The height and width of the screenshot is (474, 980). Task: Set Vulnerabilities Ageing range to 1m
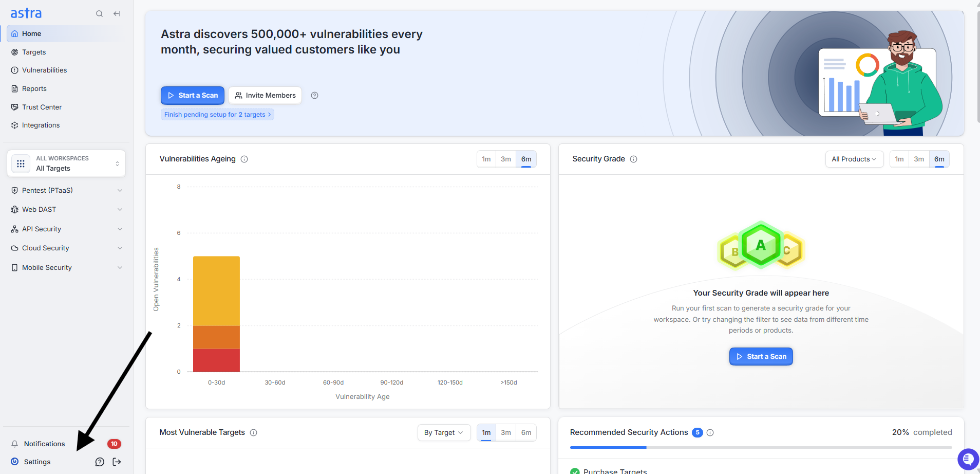pos(486,159)
